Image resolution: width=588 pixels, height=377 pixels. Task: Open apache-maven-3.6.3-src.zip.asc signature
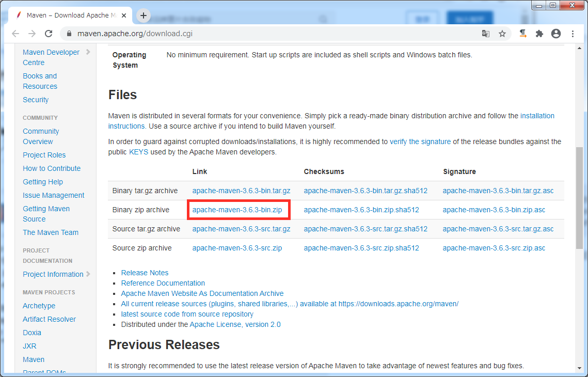pos(494,248)
